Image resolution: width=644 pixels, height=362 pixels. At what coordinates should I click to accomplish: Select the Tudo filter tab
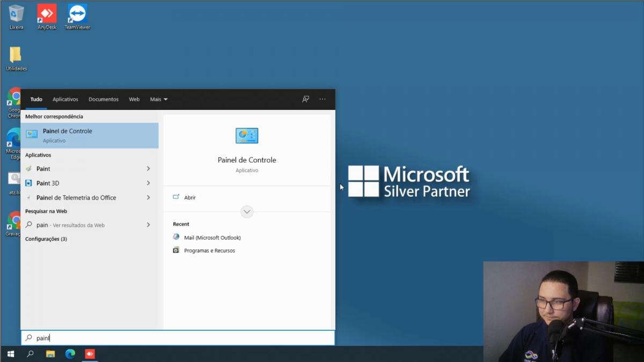[36, 99]
